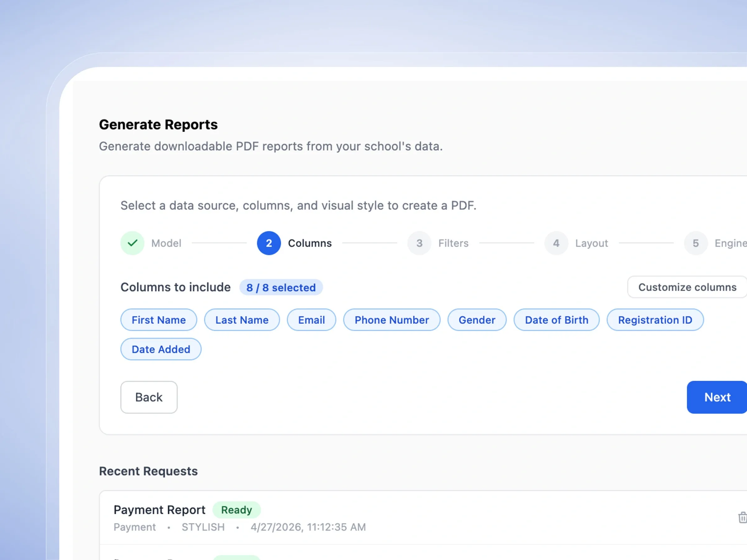Click the green Ready status badge
Image resolution: width=747 pixels, height=560 pixels.
pyautogui.click(x=236, y=510)
